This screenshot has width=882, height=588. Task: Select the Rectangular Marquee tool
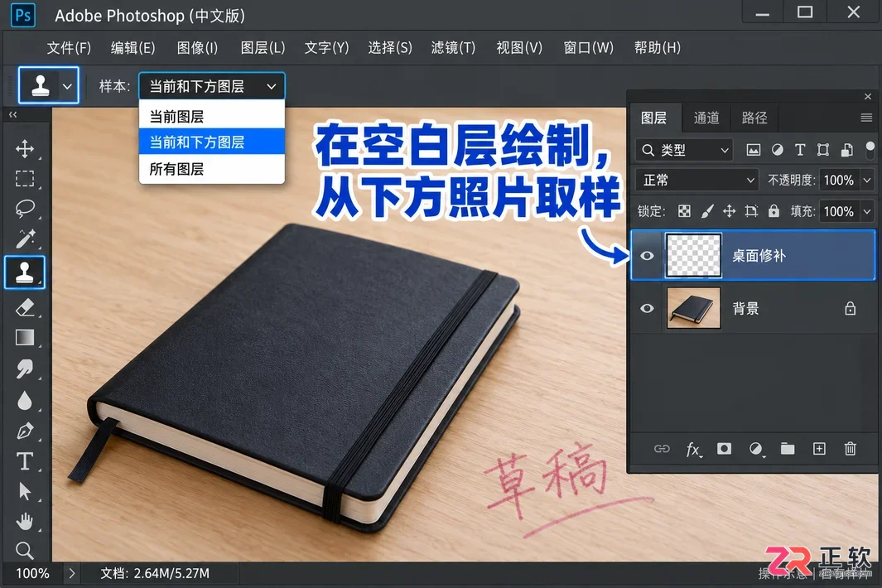24,178
